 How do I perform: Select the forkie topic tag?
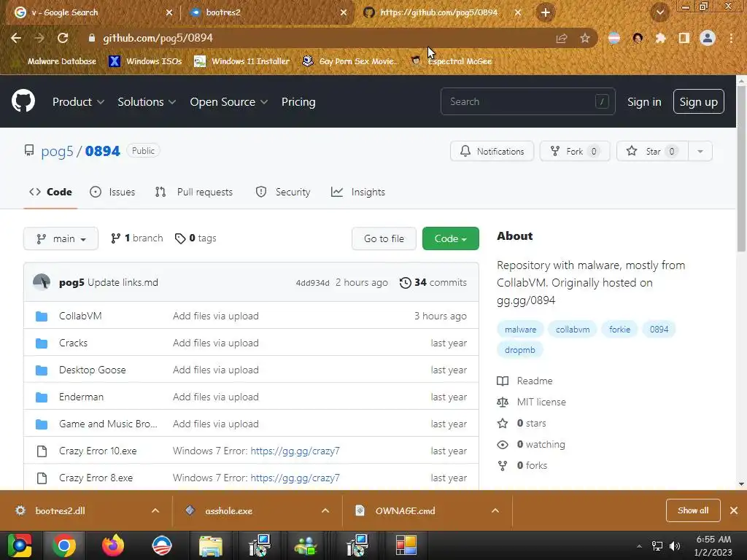[619, 330]
